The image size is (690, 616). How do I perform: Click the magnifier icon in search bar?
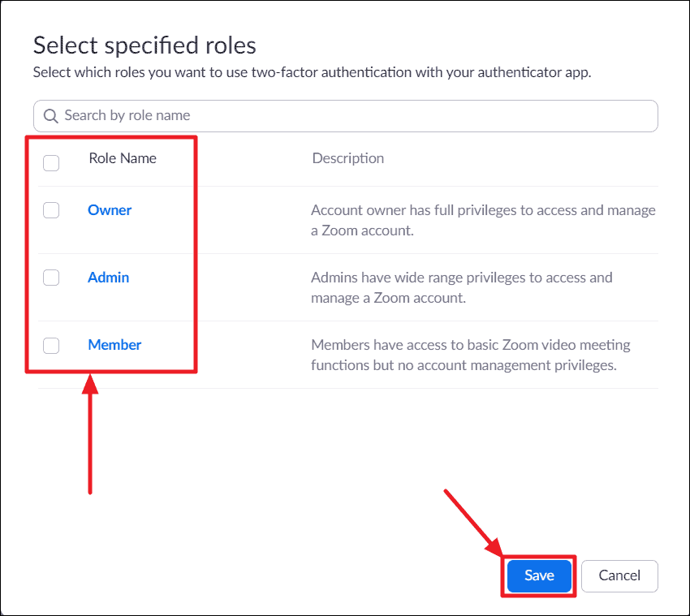(x=50, y=116)
